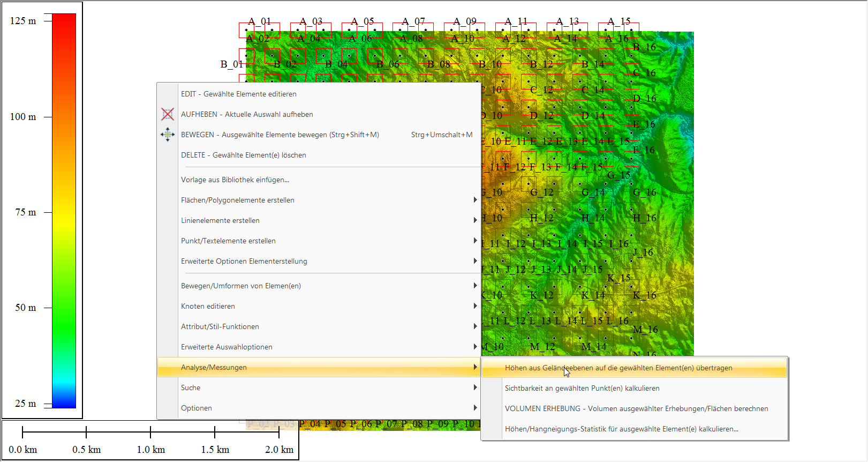
Task: Click the 2.0 km scale bar label
Action: (280, 450)
